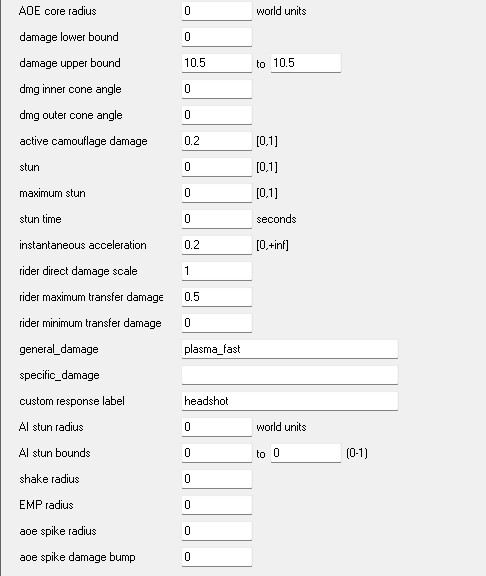Focus the dmg inner cone angle field

217,89
